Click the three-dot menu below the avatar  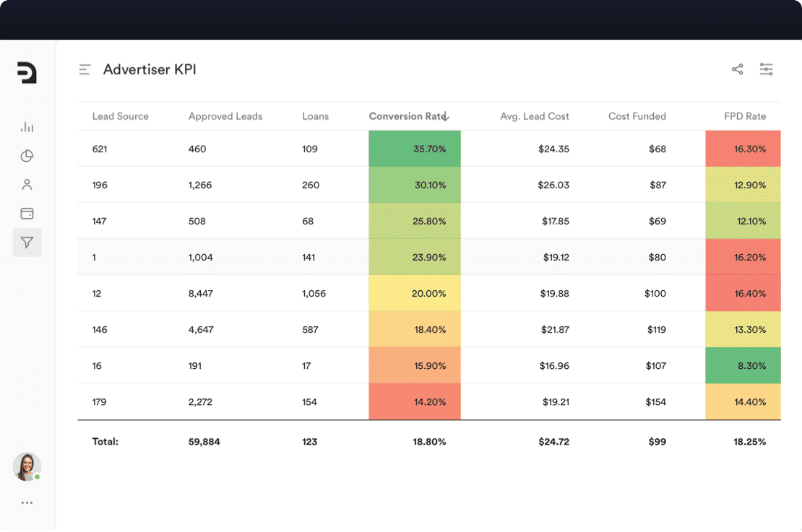point(27,502)
